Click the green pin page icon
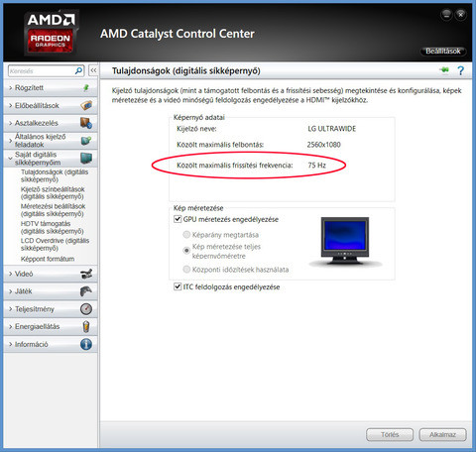This screenshot has height=452, width=476. click(444, 69)
